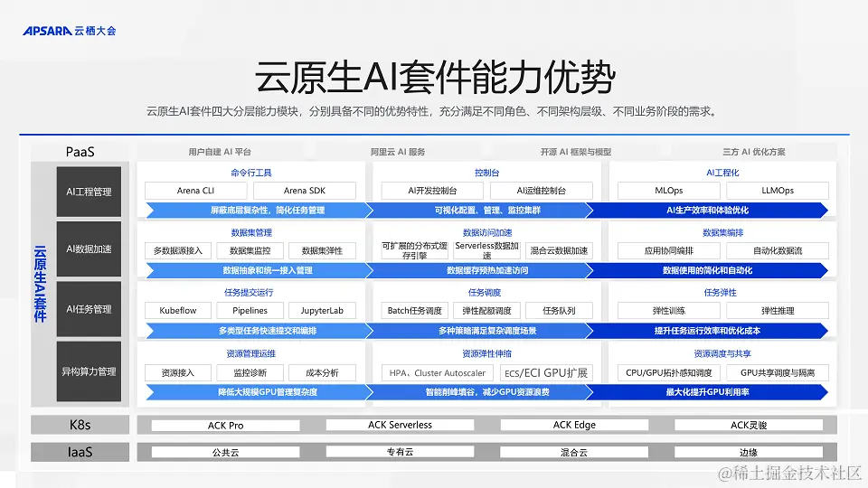
Task: Click the ACK Edge box
Action: (574, 425)
